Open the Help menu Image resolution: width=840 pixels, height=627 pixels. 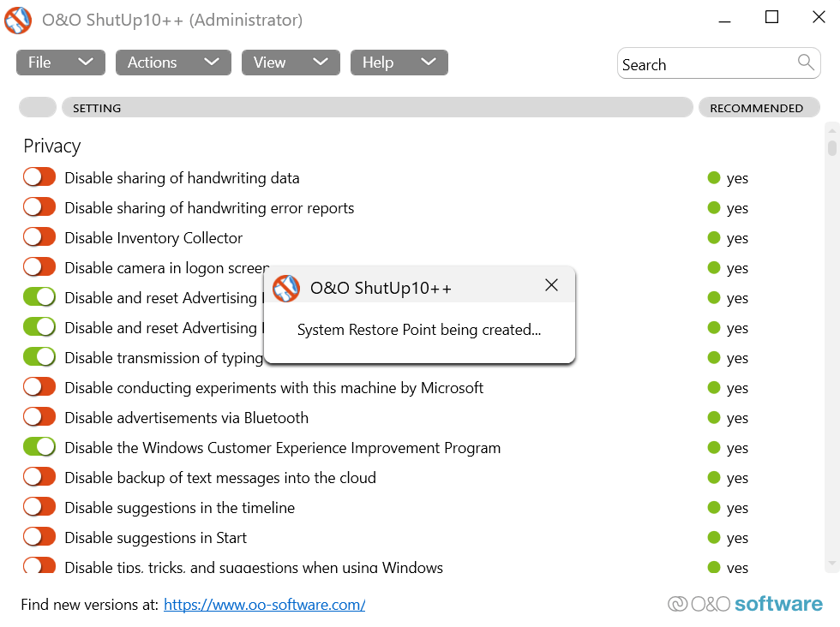[x=399, y=63]
